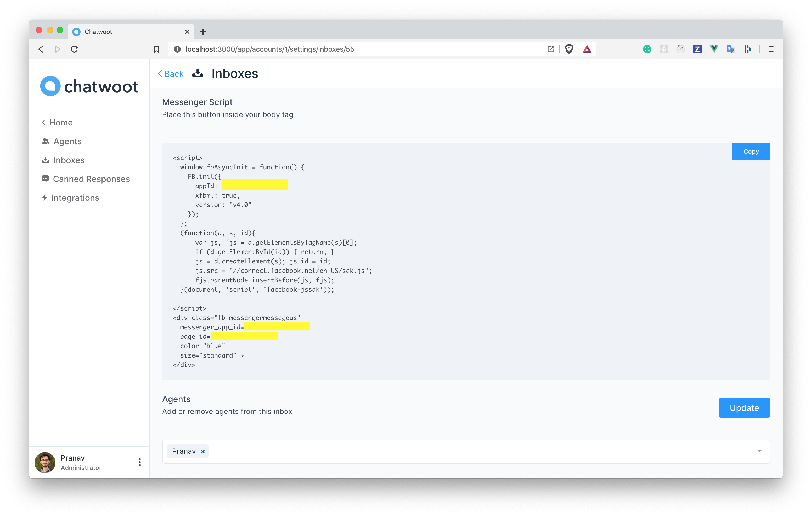
Task: Open the blue Z extension icon
Action: [697, 49]
